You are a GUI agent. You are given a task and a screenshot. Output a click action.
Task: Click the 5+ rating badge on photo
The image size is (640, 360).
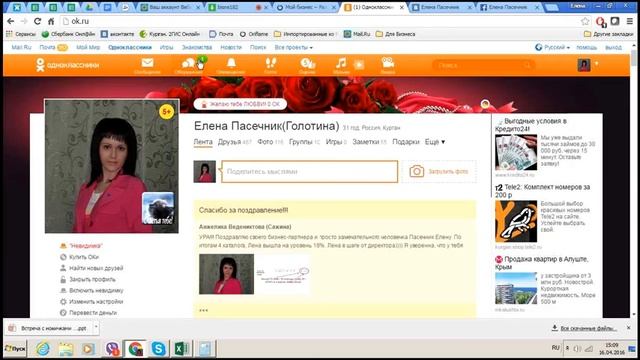167,111
